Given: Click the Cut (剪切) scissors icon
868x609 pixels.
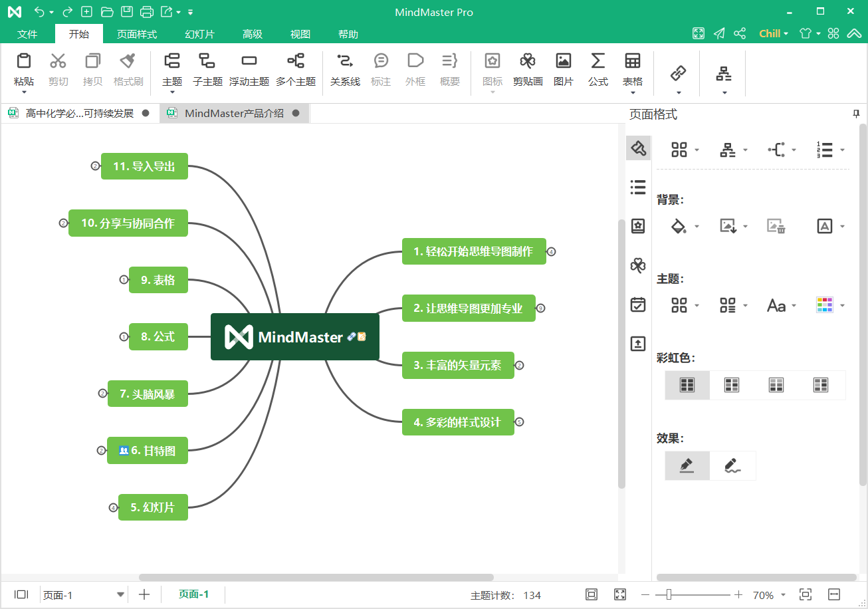Looking at the screenshot, I should click(x=58, y=61).
